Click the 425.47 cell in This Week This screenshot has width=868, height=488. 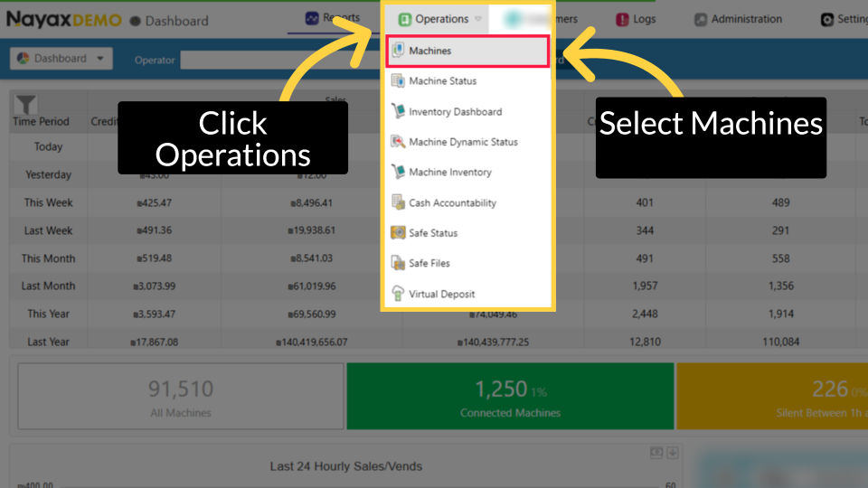tap(154, 203)
